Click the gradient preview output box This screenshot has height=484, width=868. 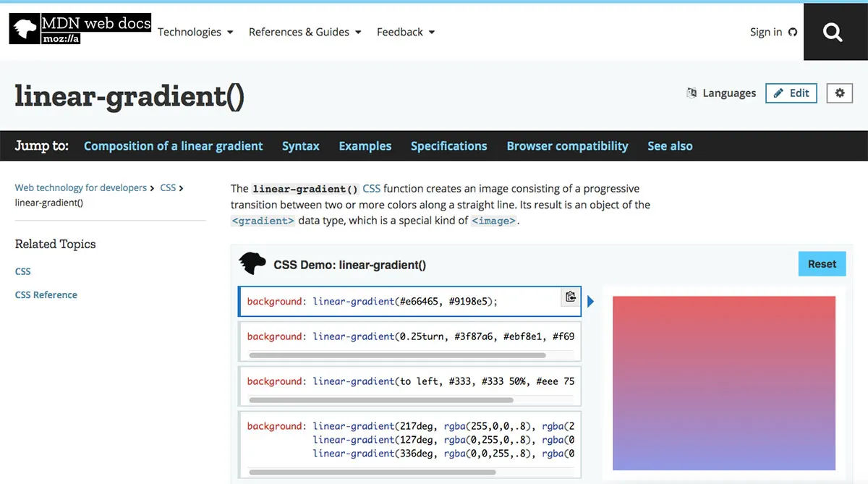[724, 383]
